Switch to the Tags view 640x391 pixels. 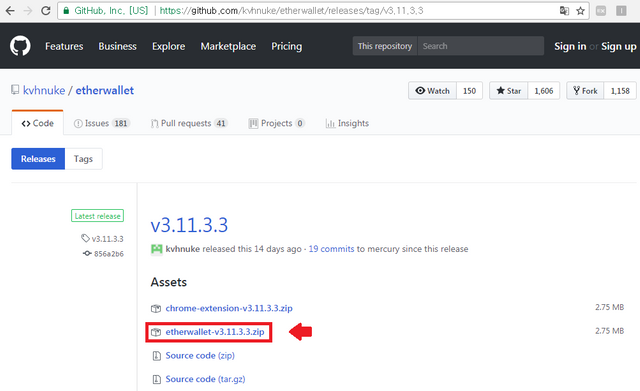[x=83, y=159]
